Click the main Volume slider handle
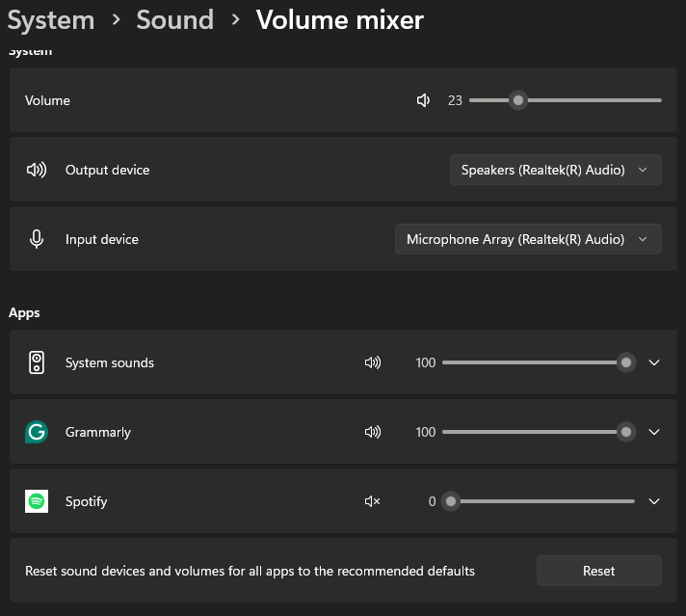The width and height of the screenshot is (686, 616). 518,100
